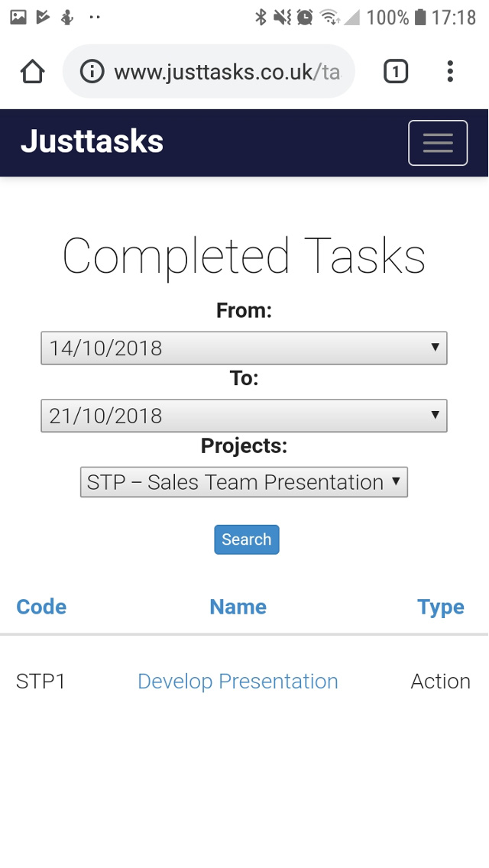This screenshot has height=868, width=489.
Task: Tap the picture notification icon in status bar
Action: 18,17
